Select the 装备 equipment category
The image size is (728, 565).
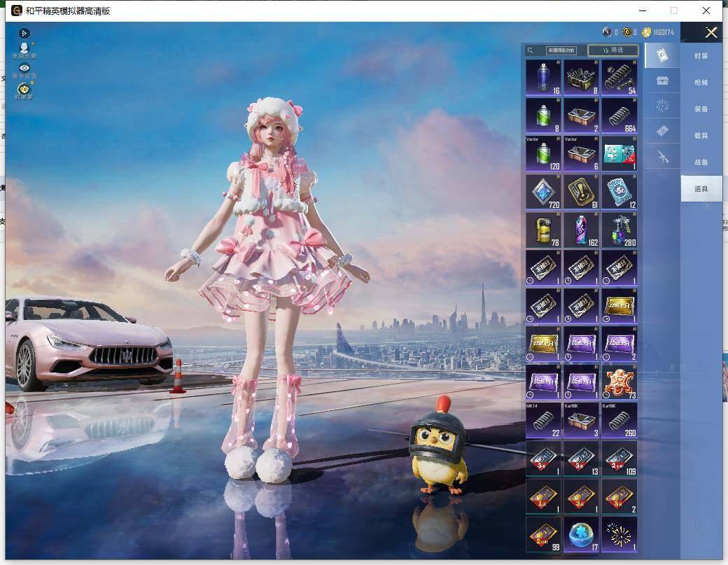click(701, 109)
